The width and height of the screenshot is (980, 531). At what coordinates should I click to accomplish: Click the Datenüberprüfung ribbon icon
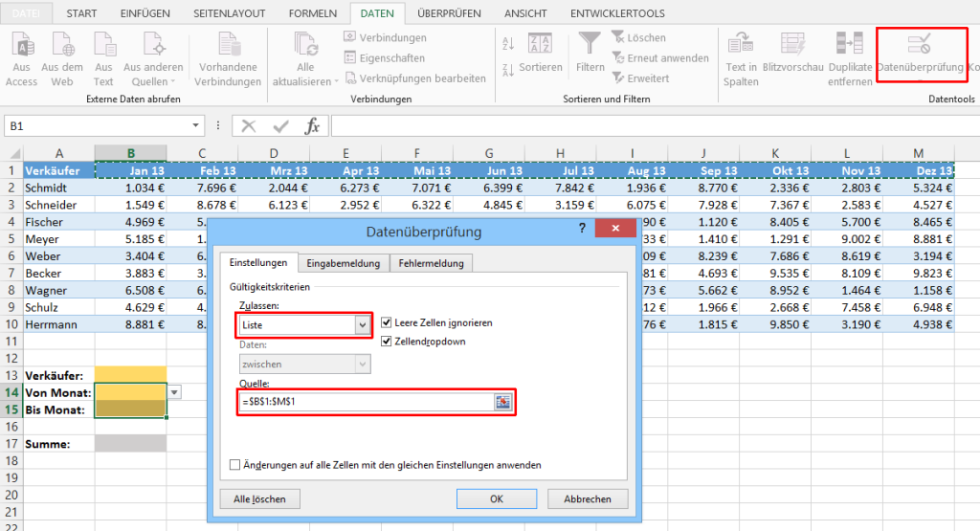coord(920,45)
